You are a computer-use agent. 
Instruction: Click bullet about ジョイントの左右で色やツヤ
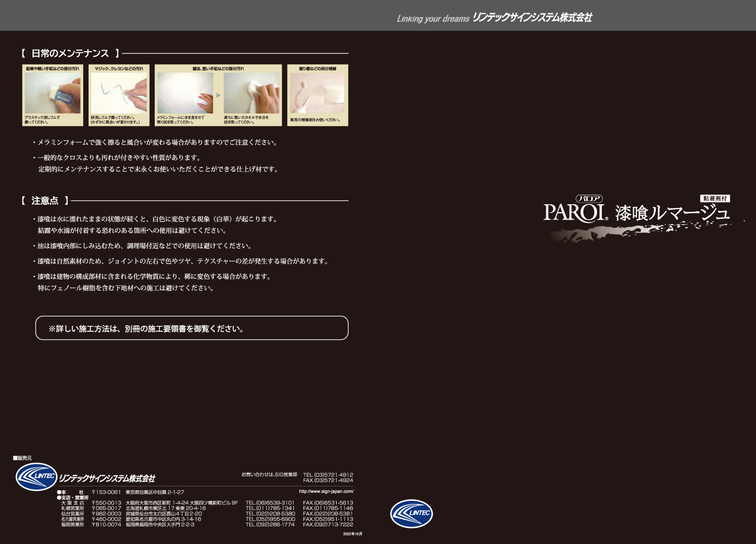tap(180, 261)
